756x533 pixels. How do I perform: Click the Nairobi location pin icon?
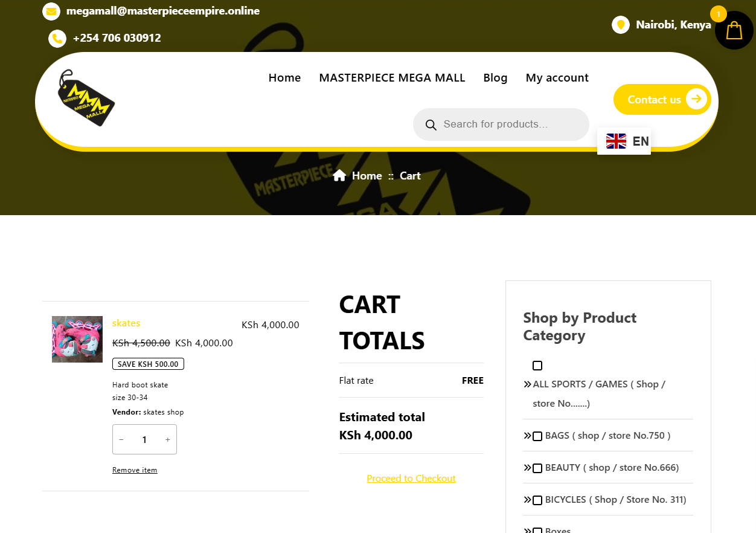click(x=620, y=25)
